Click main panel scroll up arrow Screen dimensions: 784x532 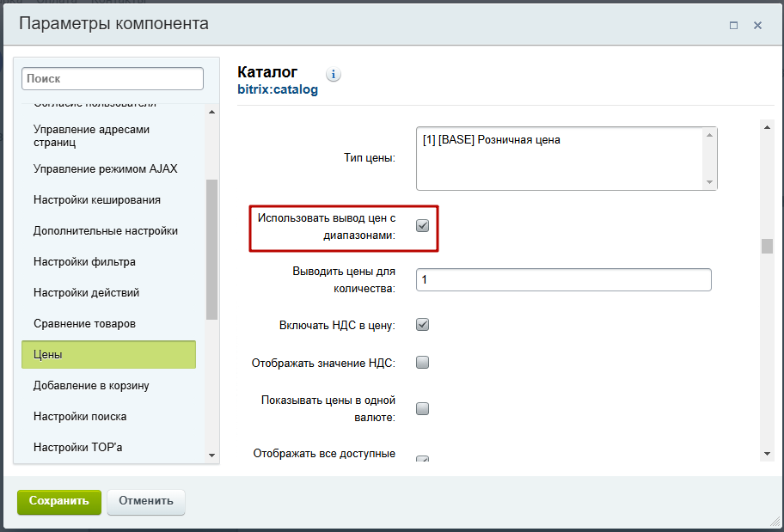768,127
